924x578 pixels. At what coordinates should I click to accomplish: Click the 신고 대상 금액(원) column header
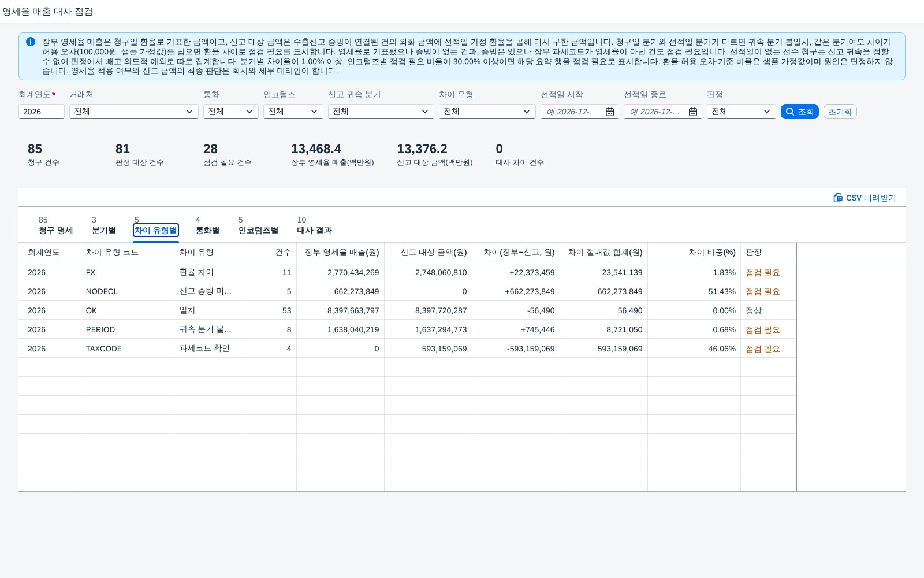[x=429, y=253]
